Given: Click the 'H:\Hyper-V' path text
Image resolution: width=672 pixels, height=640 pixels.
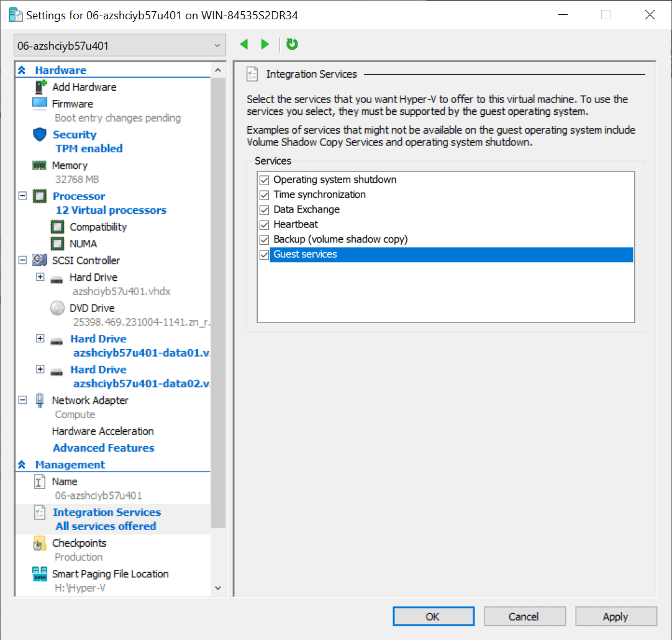Looking at the screenshot, I should pyautogui.click(x=80, y=588).
